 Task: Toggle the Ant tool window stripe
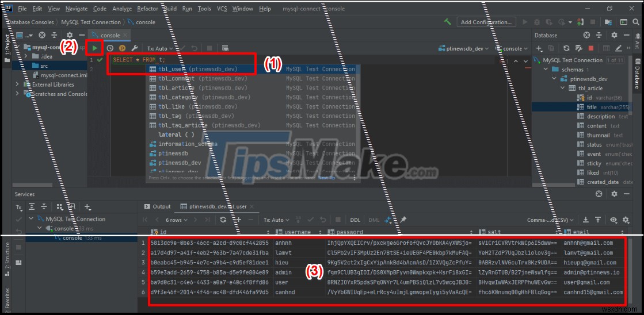638,42
